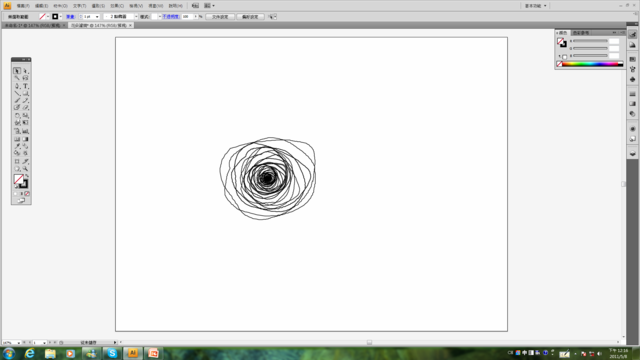Click the 文件設定 button
Screen dimensions: 640x360
[220, 17]
